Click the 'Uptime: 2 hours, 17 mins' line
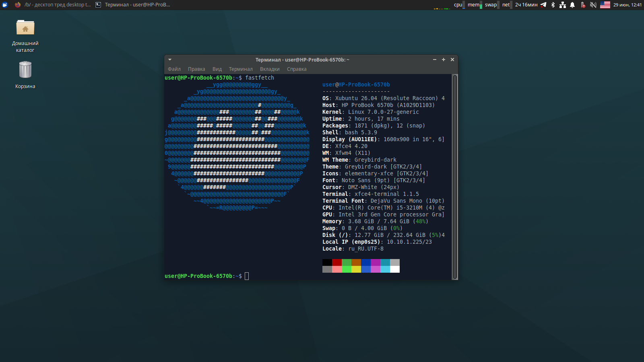Screen dimensions: 644x362 pyautogui.click(x=361, y=119)
